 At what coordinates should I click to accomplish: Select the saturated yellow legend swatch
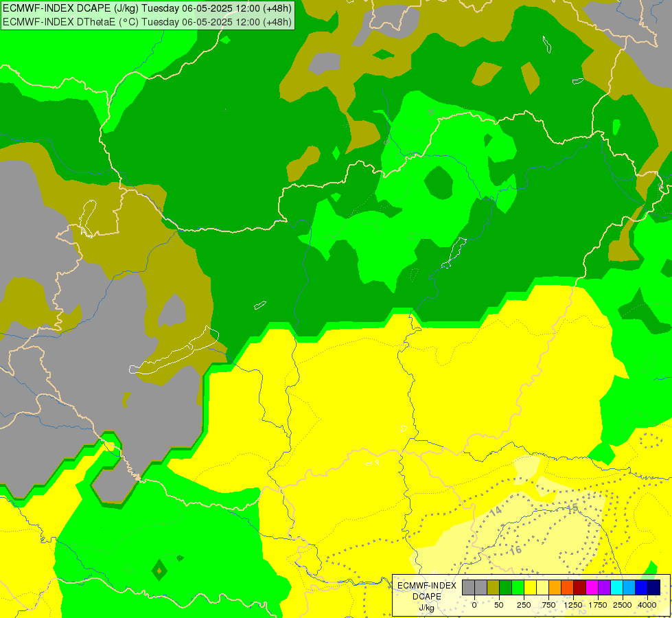click(530, 588)
